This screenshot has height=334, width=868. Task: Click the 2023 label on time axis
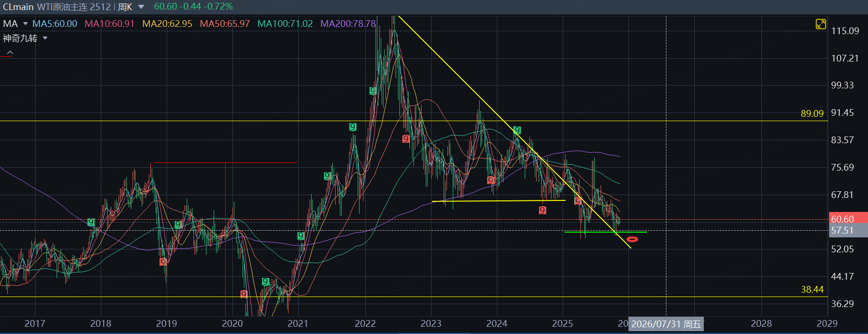[x=431, y=323]
